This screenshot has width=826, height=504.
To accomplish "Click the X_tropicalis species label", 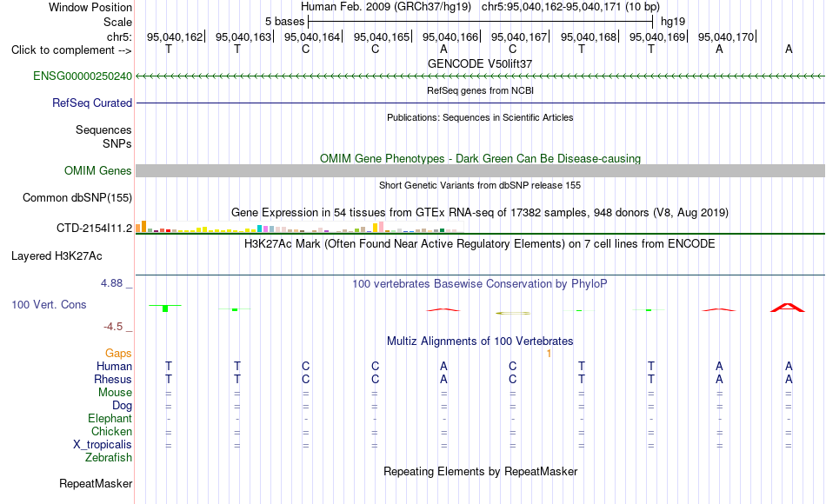I will click(x=103, y=445).
